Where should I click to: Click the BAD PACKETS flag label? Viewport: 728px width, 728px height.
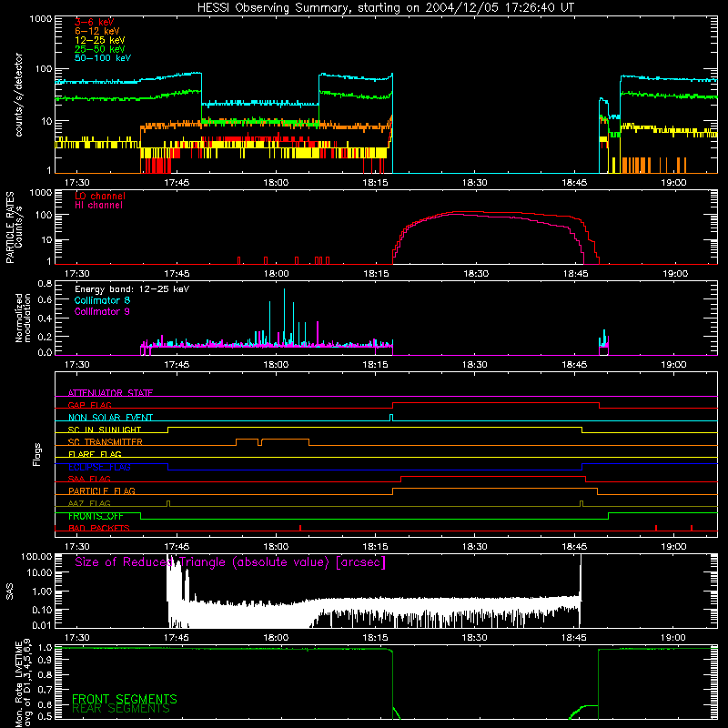[99, 528]
